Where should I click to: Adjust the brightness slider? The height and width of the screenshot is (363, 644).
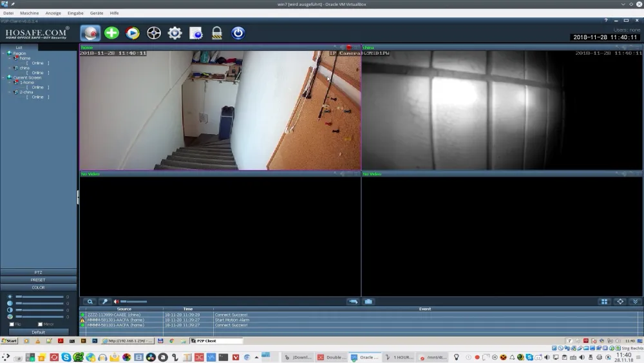[39, 297]
